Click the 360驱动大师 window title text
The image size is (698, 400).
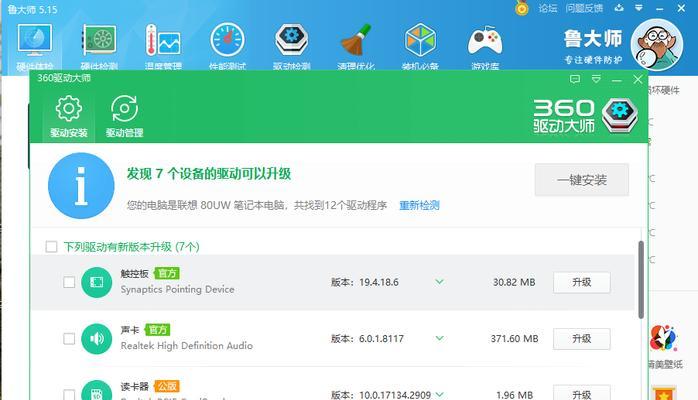click(x=64, y=78)
